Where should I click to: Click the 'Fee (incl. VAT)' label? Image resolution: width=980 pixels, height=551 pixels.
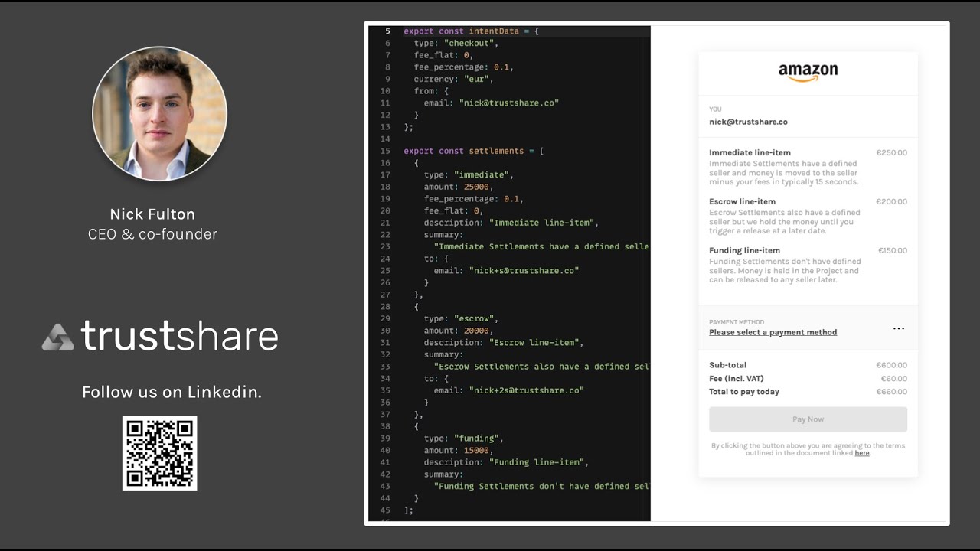tap(737, 378)
